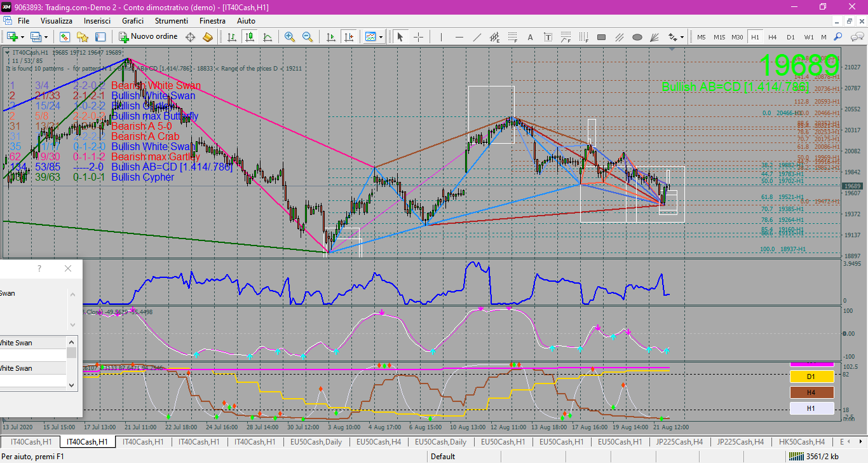868x463 pixels.
Task: Switch timeframe to M30
Action: [737, 37]
